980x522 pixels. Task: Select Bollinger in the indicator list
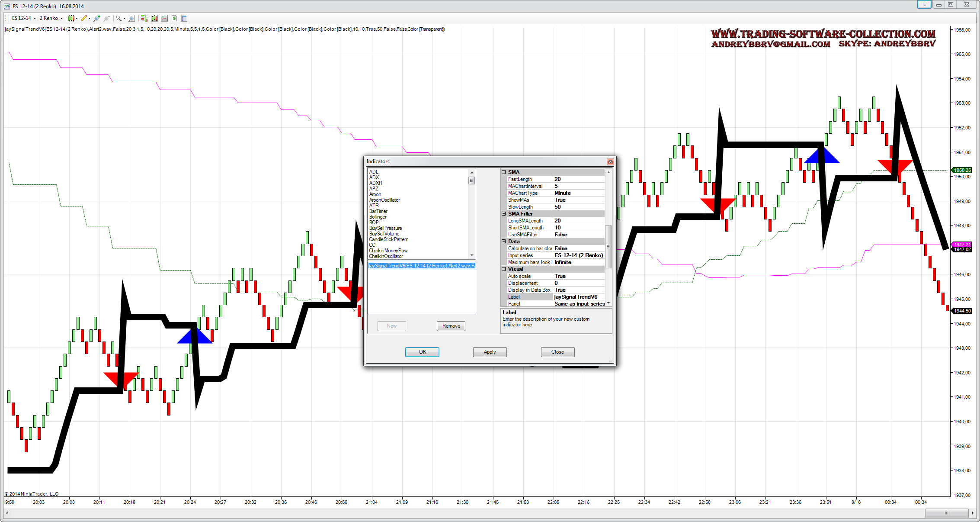[x=378, y=217]
